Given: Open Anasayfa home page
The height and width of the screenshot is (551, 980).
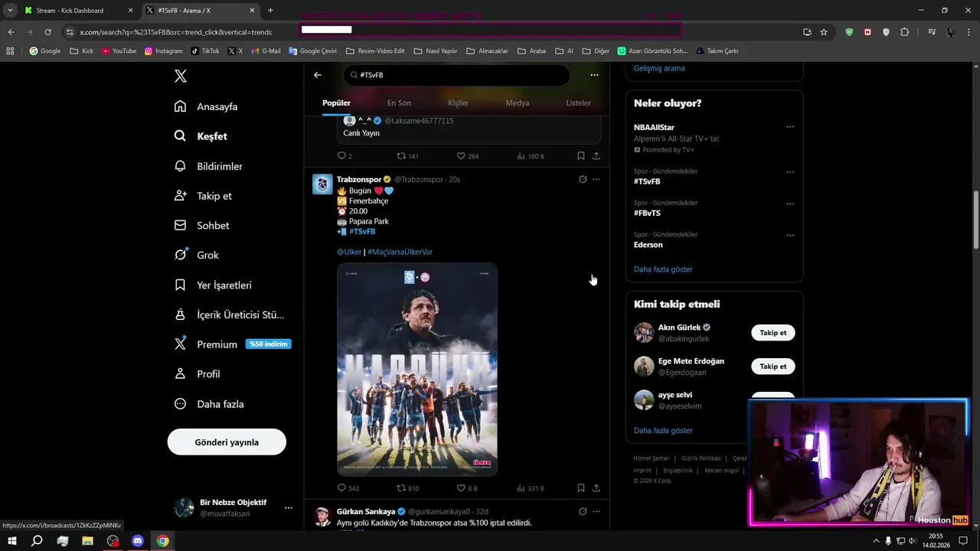Looking at the screenshot, I should pos(206,106).
